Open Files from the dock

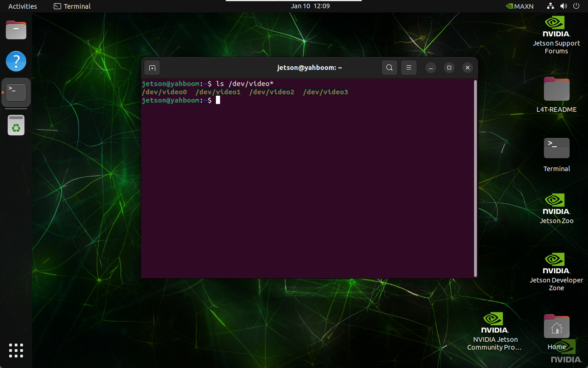[16, 30]
